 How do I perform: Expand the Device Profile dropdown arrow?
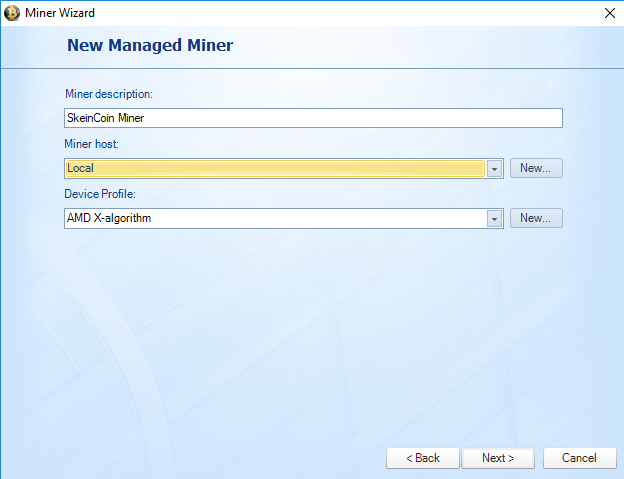coord(494,219)
